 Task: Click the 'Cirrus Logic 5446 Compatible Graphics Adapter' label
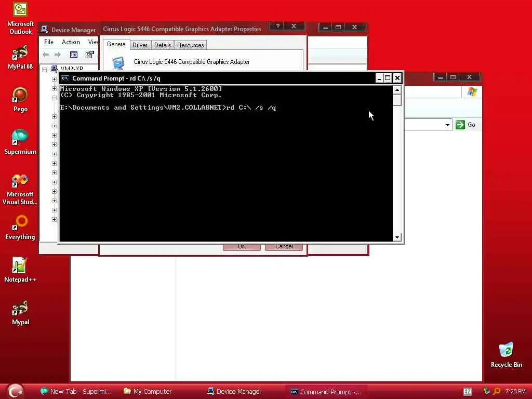click(192, 62)
